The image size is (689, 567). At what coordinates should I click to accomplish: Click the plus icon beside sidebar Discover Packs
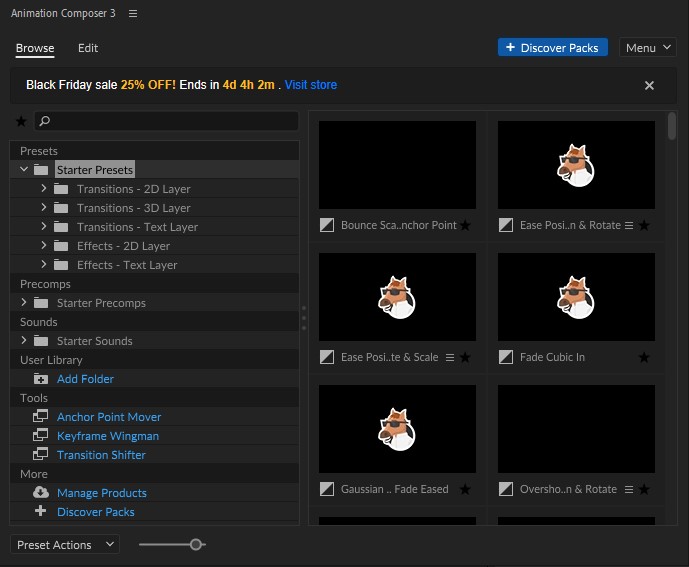[40, 511]
